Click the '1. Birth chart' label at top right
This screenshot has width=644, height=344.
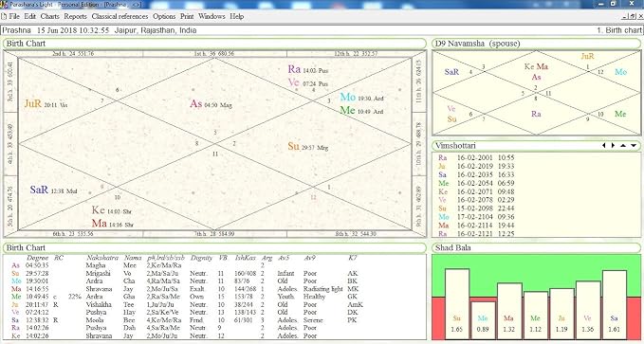[619, 30]
